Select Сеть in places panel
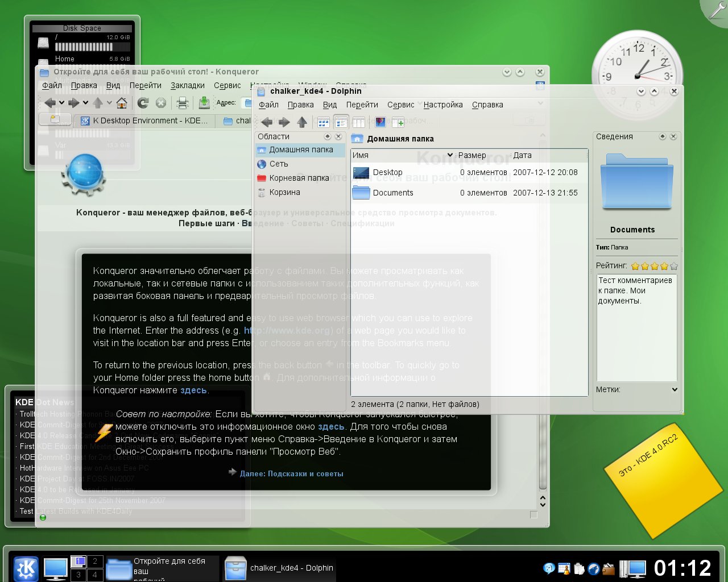The image size is (728, 582). (300, 164)
